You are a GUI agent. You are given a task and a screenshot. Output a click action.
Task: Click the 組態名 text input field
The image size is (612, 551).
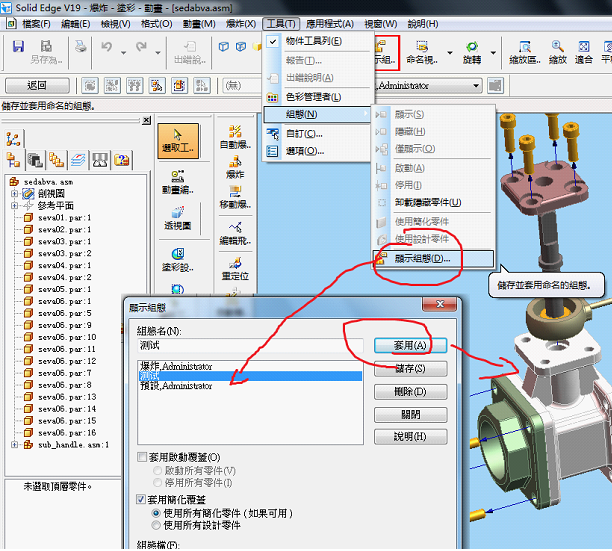coord(250,345)
